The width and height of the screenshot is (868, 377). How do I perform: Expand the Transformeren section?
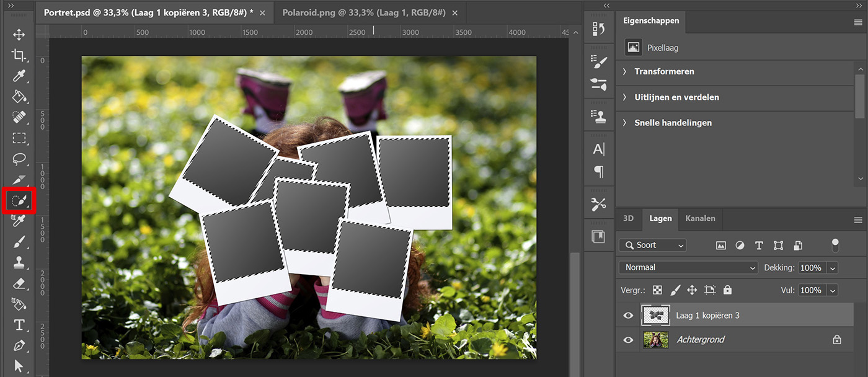[x=663, y=71]
